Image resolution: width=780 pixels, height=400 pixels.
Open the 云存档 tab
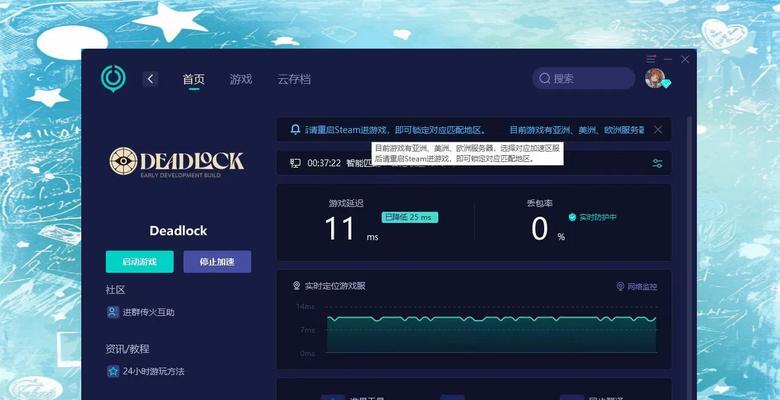[x=294, y=79]
